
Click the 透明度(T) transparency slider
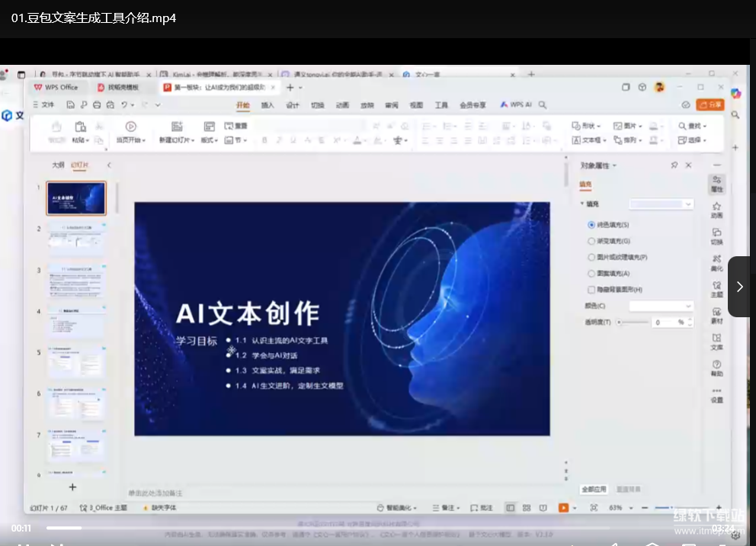point(631,323)
